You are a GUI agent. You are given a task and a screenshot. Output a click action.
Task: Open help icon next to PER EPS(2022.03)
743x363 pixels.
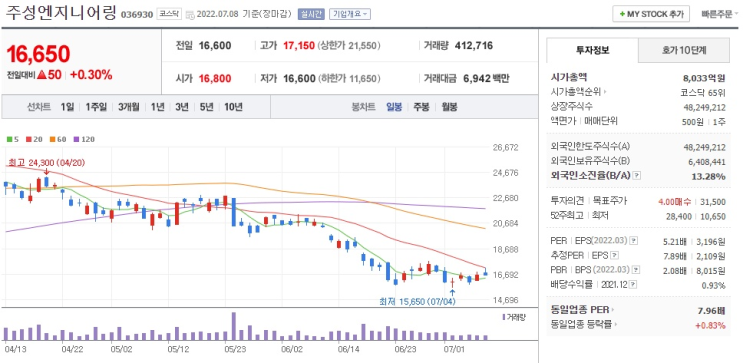tap(634, 241)
